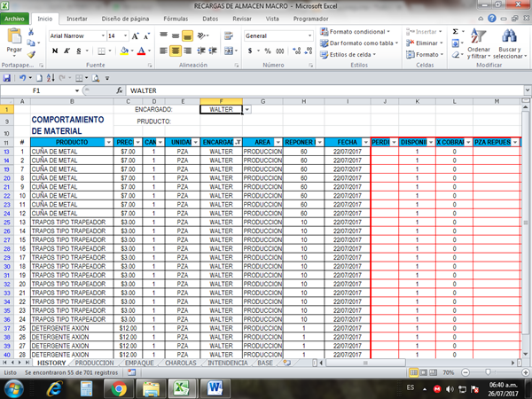The width and height of the screenshot is (532, 399).
Task: Click the center align icon
Action: coord(187,51)
